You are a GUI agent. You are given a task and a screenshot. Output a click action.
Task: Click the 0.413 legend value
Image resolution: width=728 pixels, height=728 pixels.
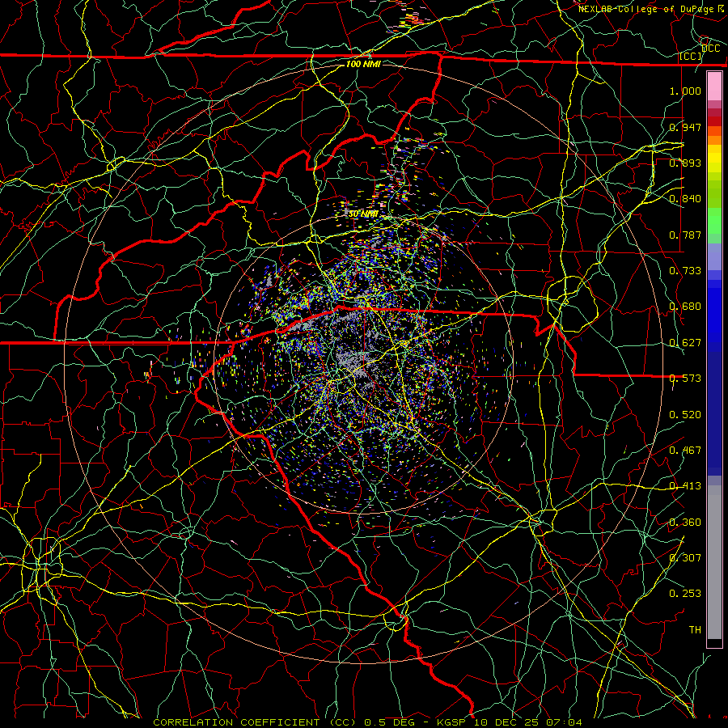point(685,486)
